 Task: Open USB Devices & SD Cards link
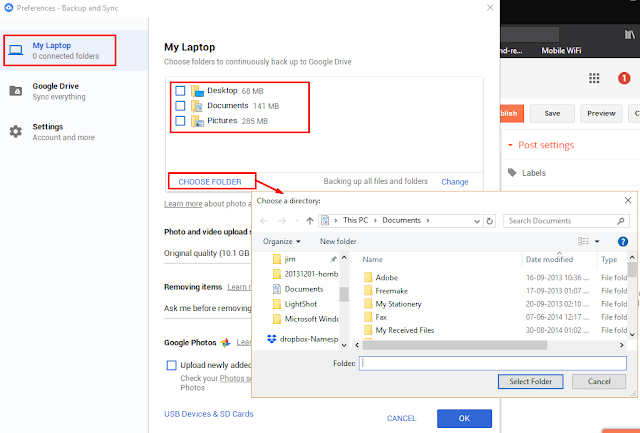209,414
